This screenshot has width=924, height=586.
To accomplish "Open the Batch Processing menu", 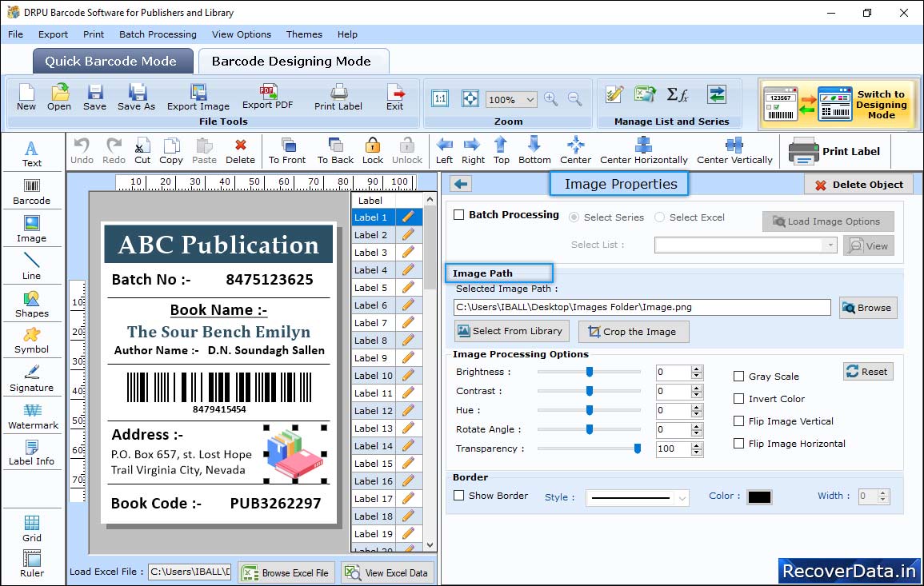I will 158,34.
